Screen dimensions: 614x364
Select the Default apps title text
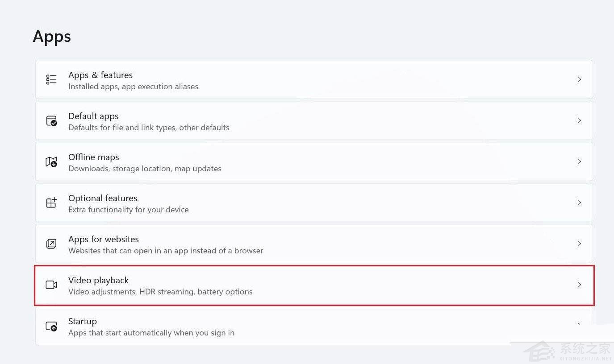[x=93, y=116]
